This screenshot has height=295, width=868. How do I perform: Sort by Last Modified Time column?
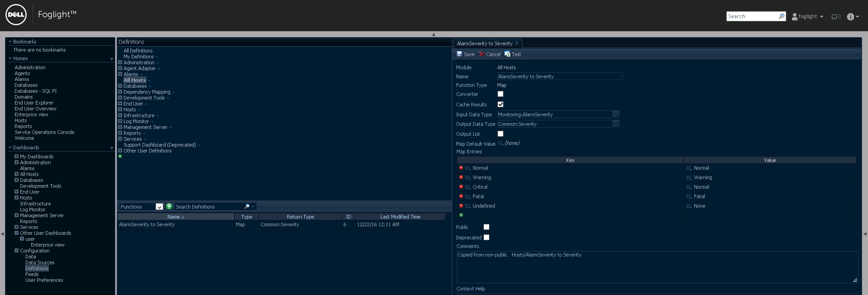[x=400, y=217]
